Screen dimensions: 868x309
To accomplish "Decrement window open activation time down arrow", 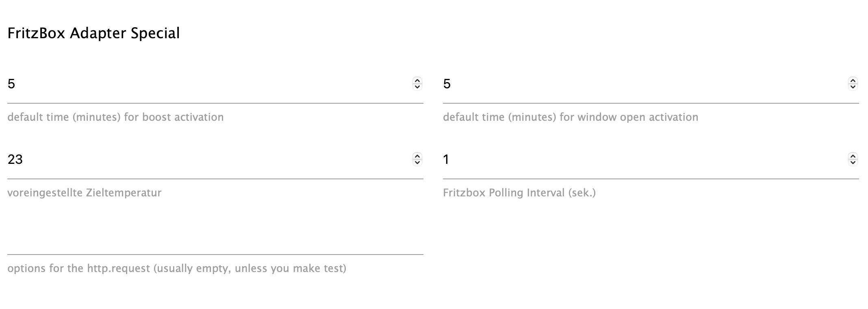I will [853, 87].
